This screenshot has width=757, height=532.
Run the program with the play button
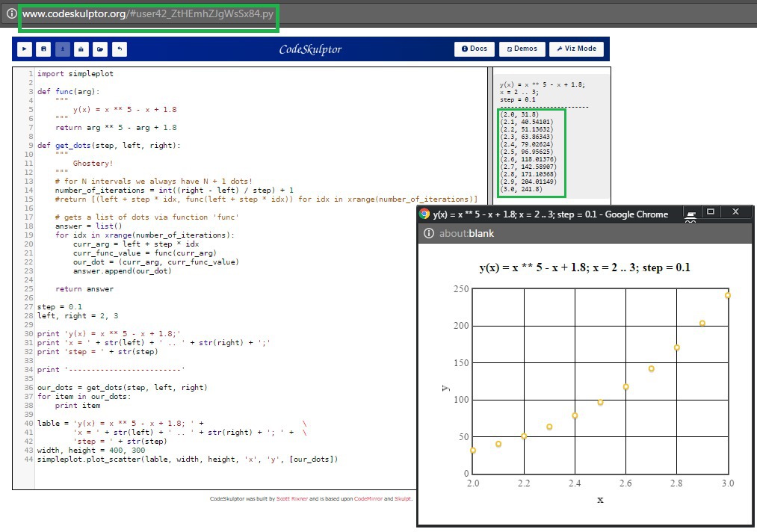click(x=25, y=49)
